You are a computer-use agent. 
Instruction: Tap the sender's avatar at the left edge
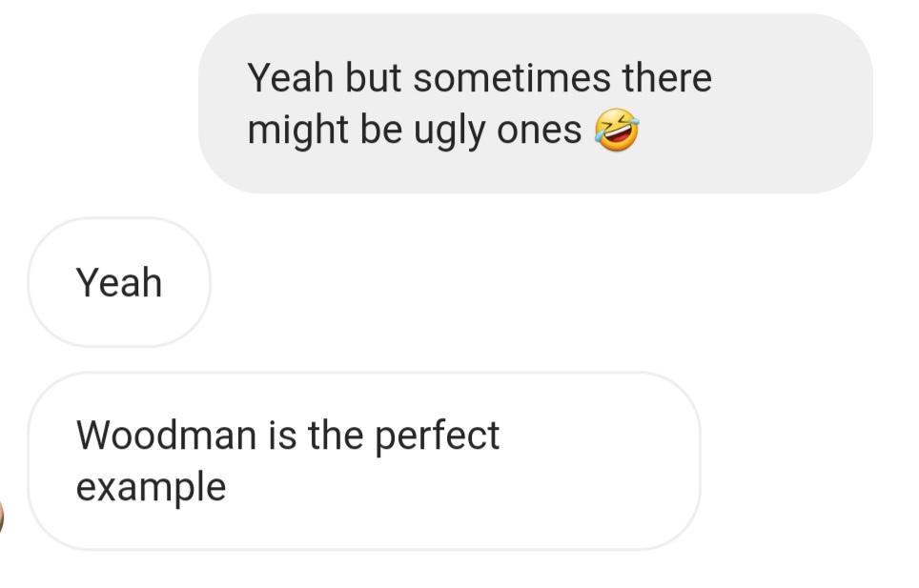[2, 517]
